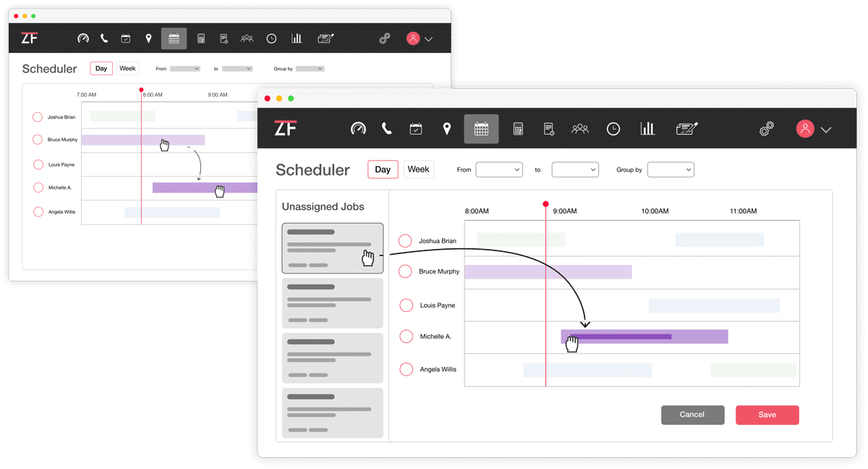Click the purple job bar in Bruce Murphy's row
868x469 pixels.
click(548, 272)
